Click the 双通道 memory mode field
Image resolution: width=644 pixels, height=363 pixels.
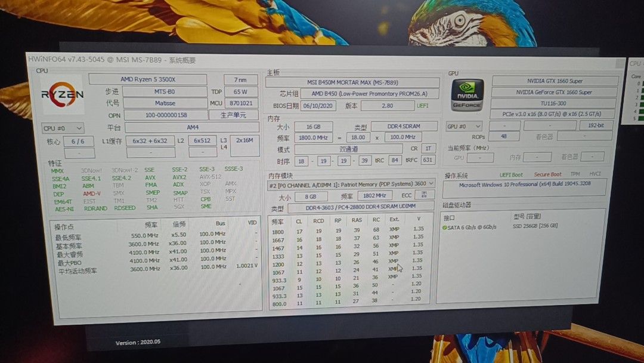tap(348, 149)
